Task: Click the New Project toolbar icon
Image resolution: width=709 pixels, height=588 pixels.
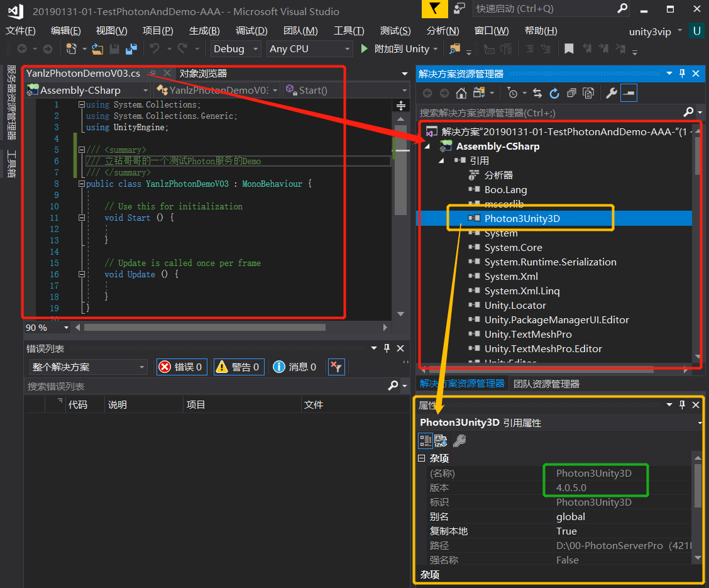Action: [71, 48]
